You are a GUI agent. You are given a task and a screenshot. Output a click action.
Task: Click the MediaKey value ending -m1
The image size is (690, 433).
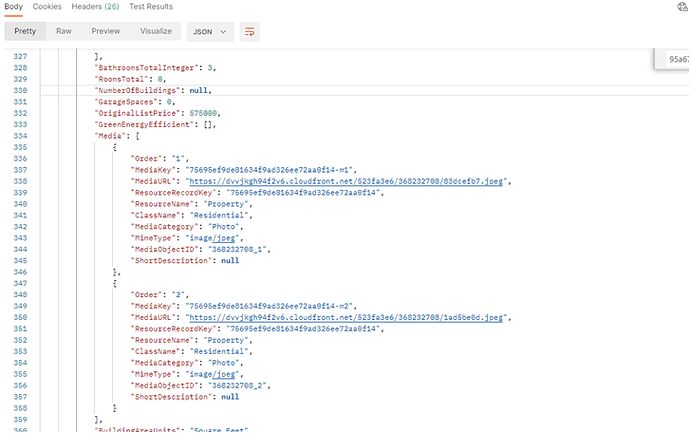tap(269, 170)
